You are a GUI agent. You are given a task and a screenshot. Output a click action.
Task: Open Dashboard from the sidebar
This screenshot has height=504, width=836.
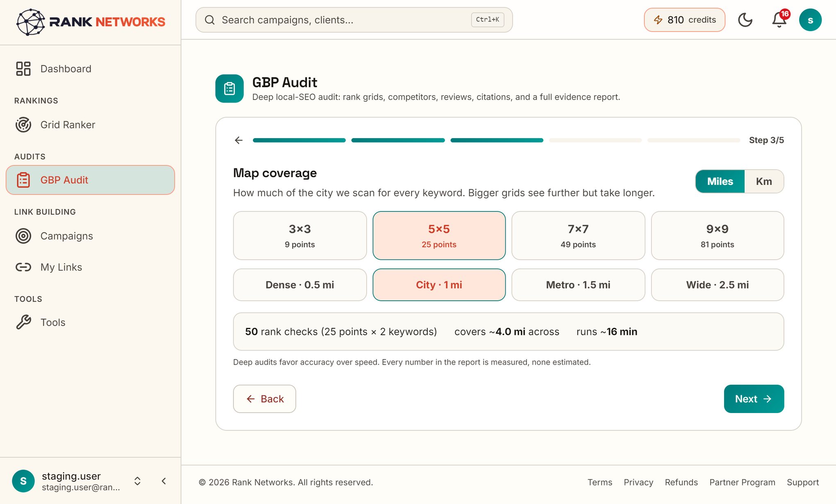point(90,69)
